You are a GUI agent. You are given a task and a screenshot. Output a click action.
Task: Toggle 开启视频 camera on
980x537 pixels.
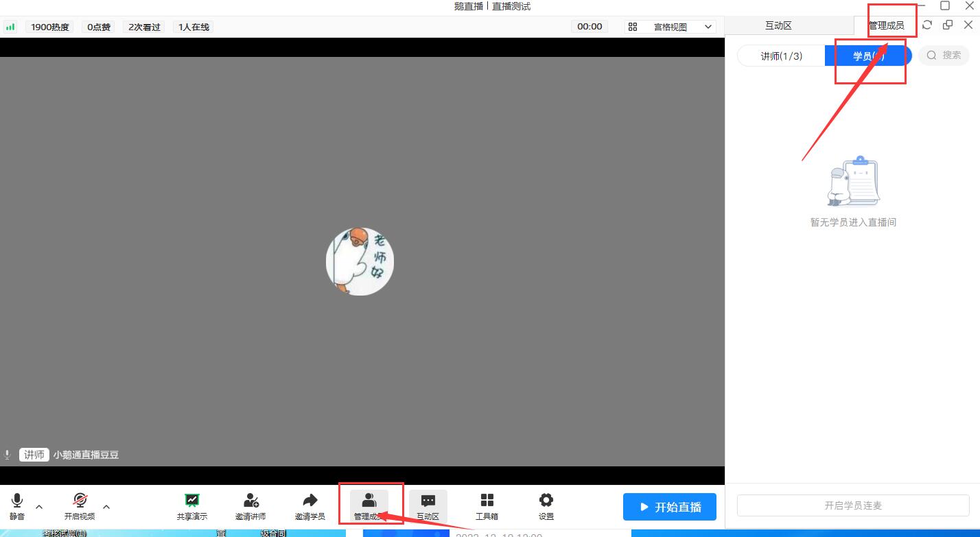[x=80, y=506]
